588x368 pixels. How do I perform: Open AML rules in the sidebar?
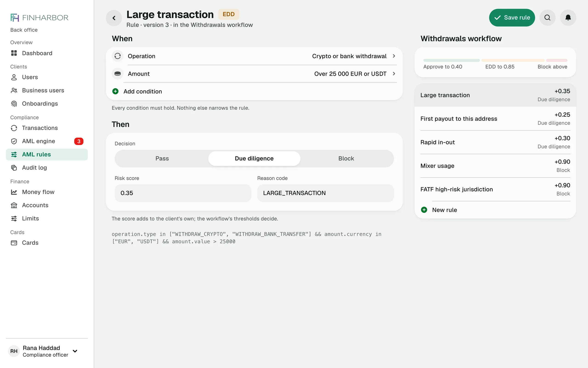(47, 155)
